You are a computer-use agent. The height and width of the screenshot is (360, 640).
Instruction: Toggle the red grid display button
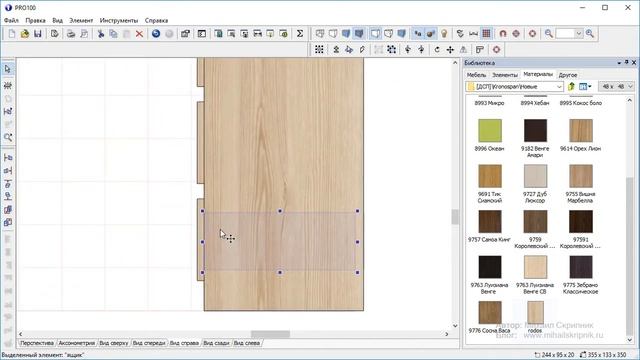tap(487, 34)
